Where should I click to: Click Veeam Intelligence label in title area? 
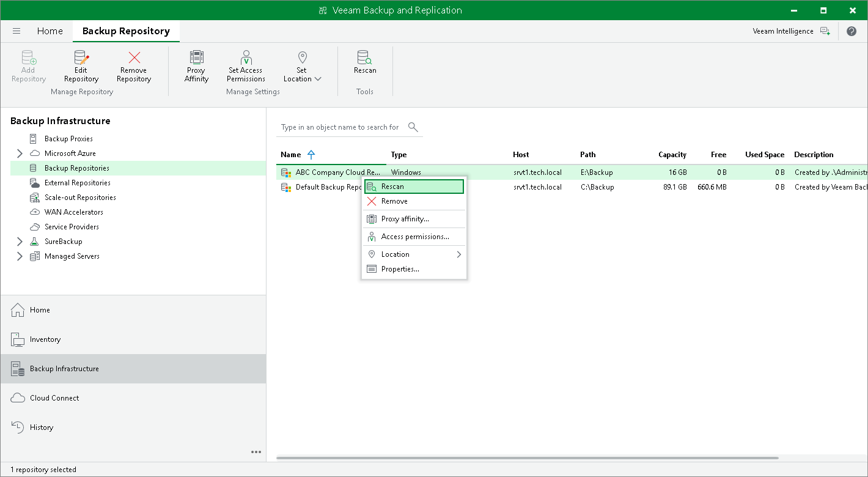(x=783, y=31)
